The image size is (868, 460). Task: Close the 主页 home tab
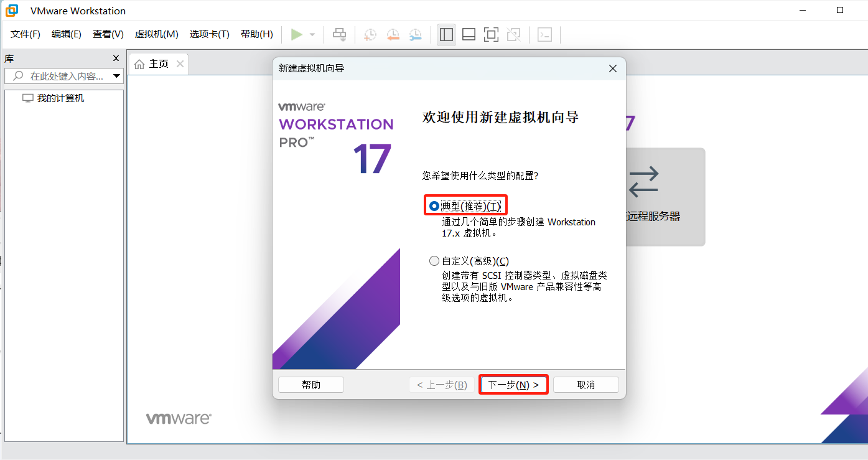pyautogui.click(x=180, y=63)
